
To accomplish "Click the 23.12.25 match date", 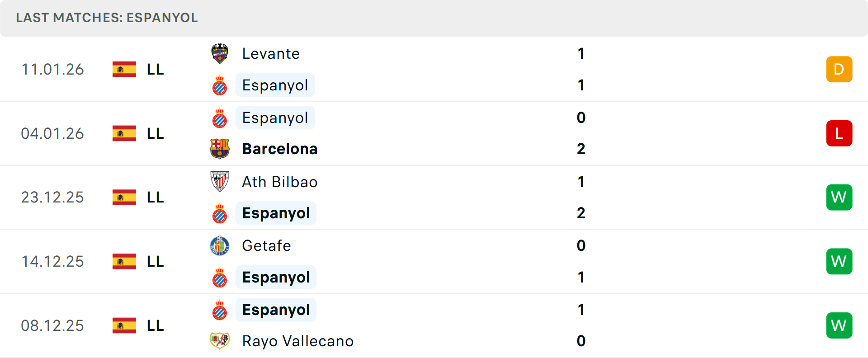I will click(x=52, y=198).
